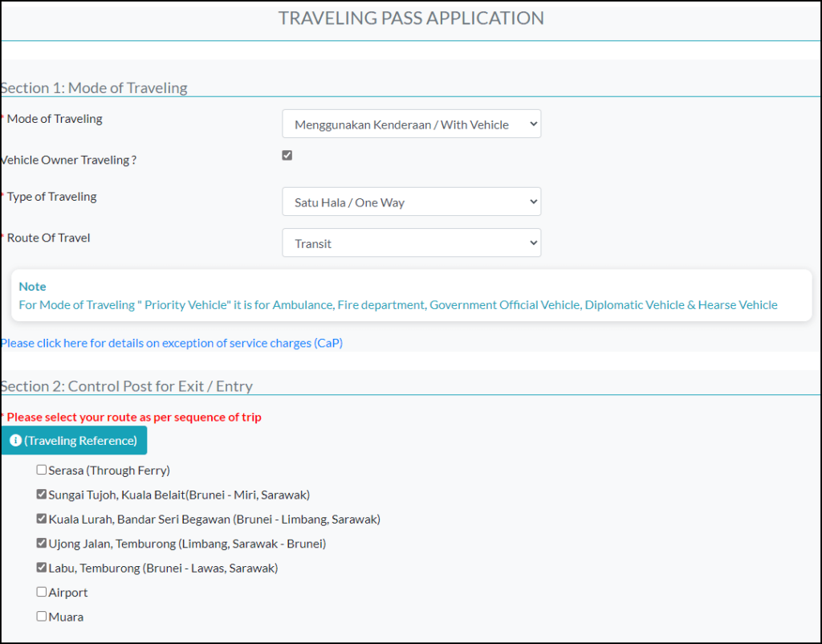Screen dimensions: 822x644
Task: Uncheck the Labu, Temburong checkbox
Action: click(x=41, y=567)
